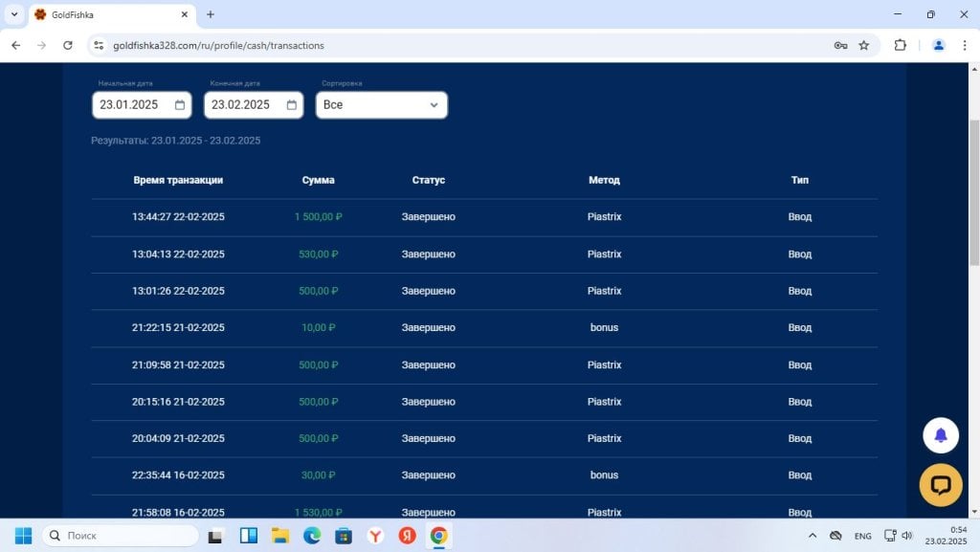View site information icon in address bar

tap(99, 45)
